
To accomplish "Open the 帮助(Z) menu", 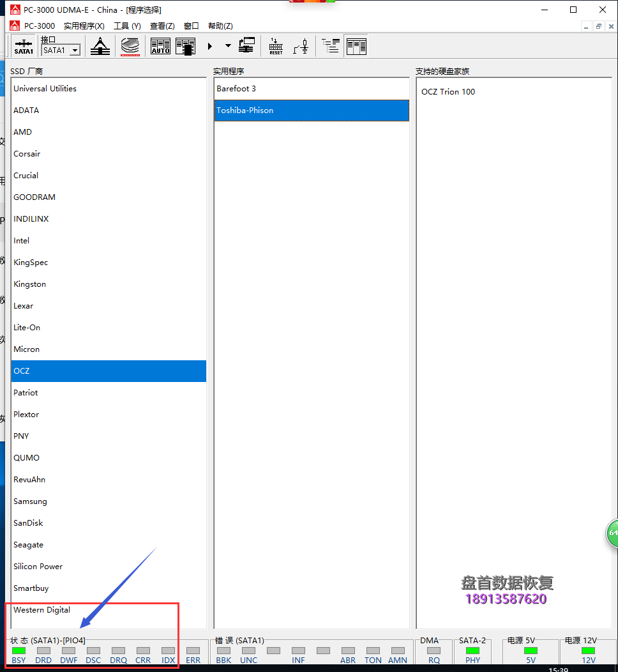I will point(220,26).
